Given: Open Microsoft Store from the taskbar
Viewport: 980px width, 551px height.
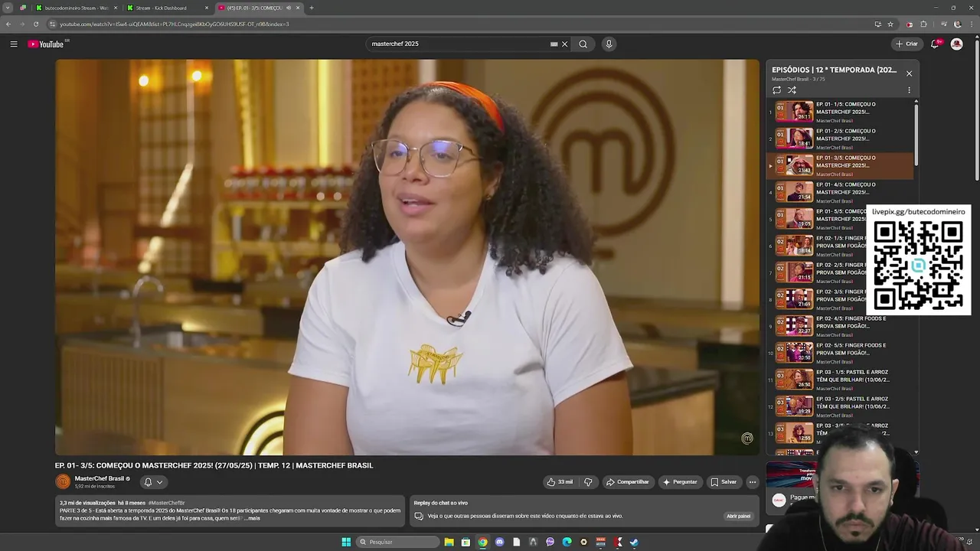Looking at the screenshot, I should tap(465, 542).
